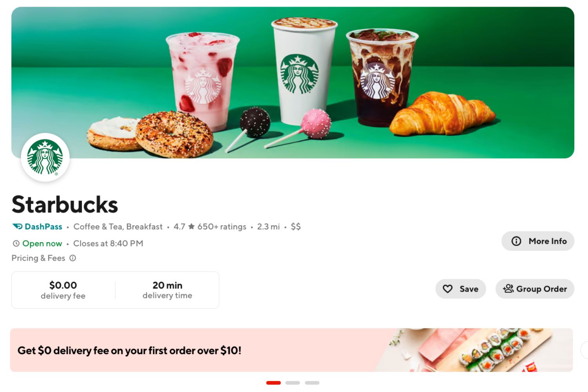This screenshot has width=588, height=392.
Task: Click the 650+ ratings text
Action: tap(222, 227)
